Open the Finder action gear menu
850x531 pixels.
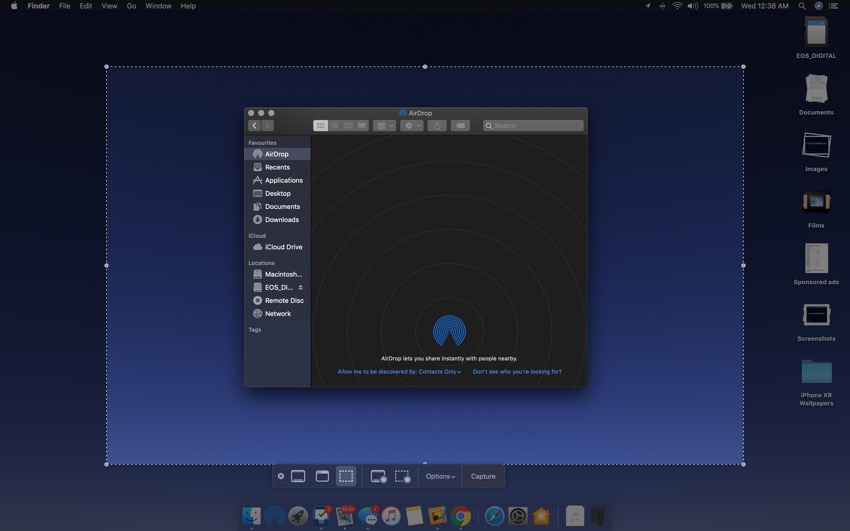coord(411,126)
